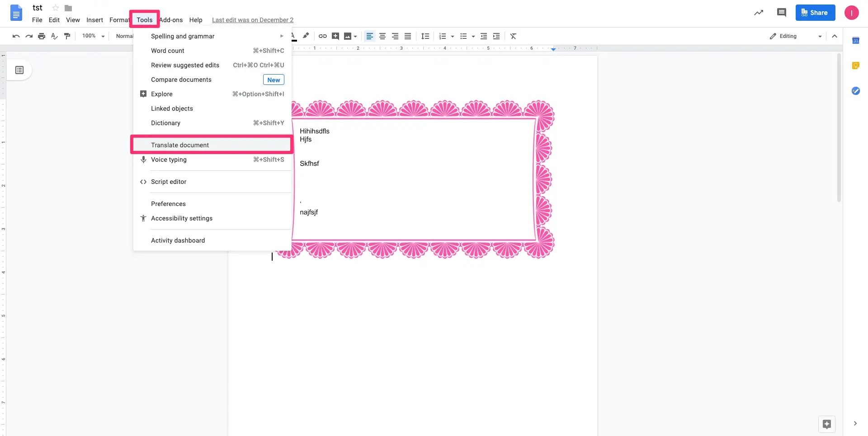Viewport: 868px width, 436px height.
Task: Open the numbered list options arrow
Action: 453,36
